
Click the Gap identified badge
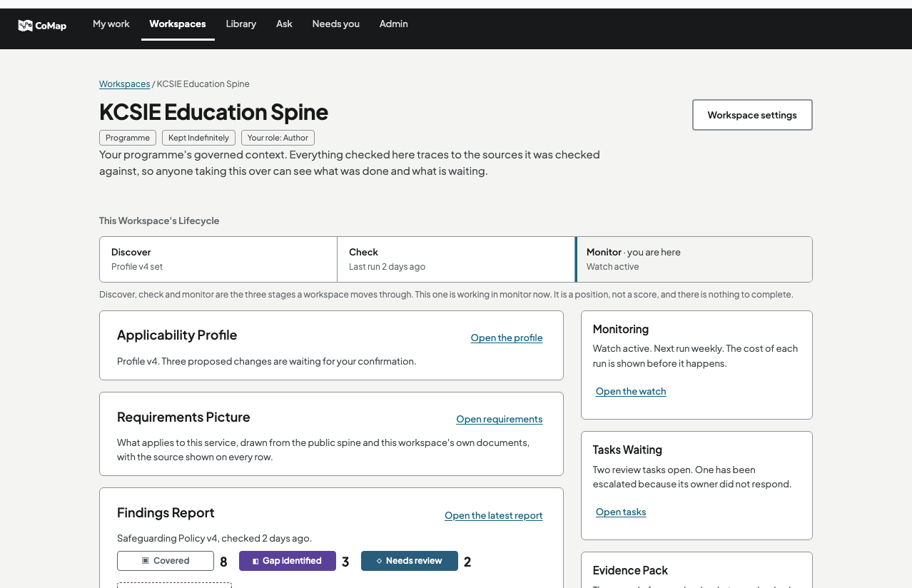point(288,561)
